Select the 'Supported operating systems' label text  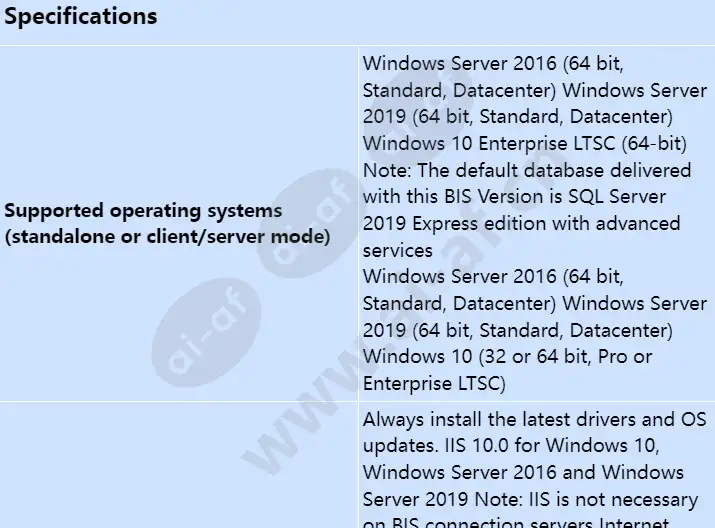[x=143, y=211]
